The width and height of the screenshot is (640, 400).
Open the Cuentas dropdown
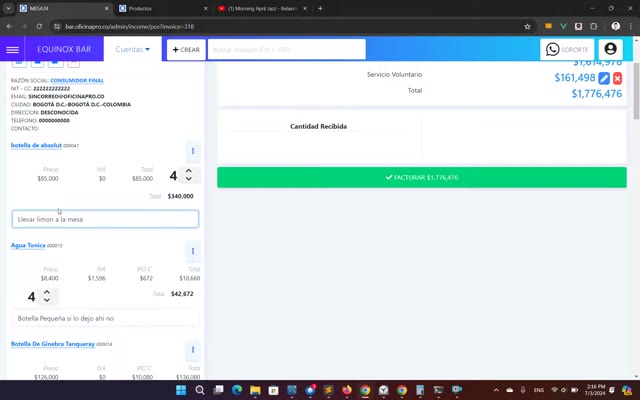133,49
